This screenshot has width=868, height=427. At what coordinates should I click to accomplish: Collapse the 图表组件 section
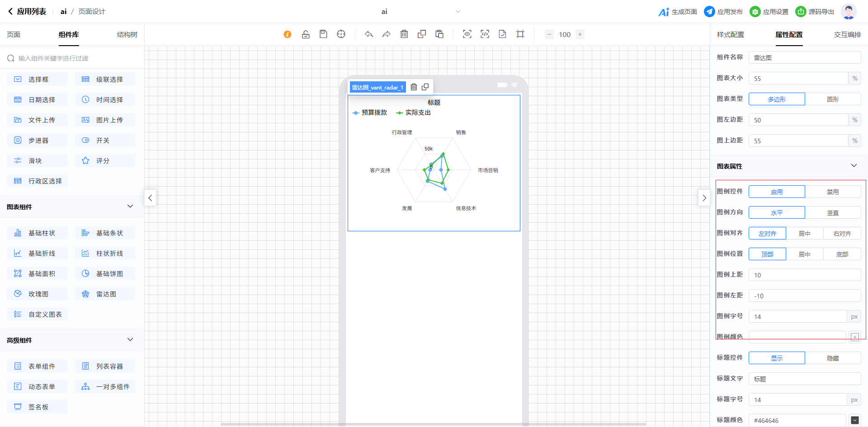(x=130, y=206)
